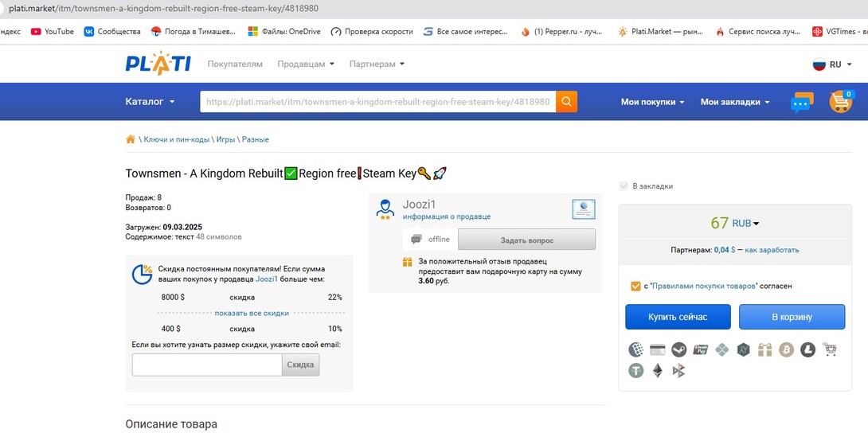Image resolution: width=868 pixels, height=433 pixels.
Task: Focus the discount email input field
Action: 207,365
